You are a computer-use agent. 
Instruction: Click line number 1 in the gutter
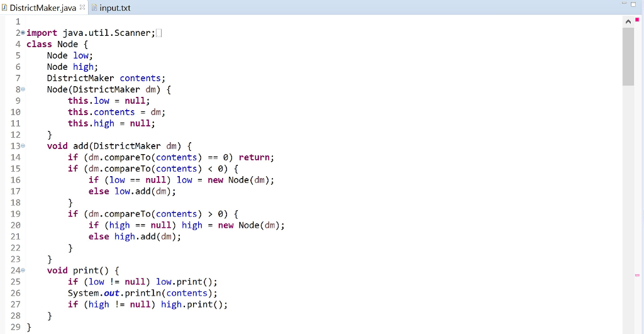click(x=18, y=21)
